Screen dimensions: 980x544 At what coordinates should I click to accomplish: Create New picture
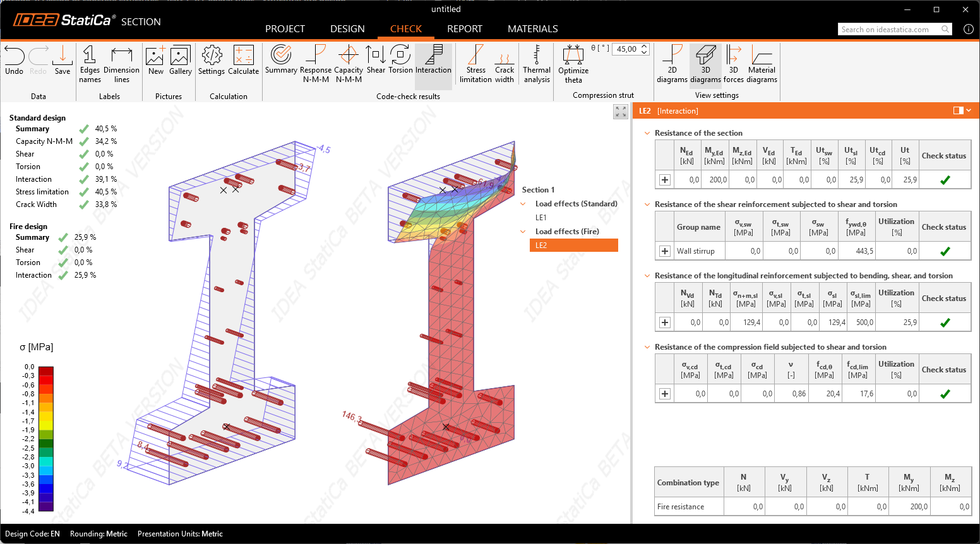(x=156, y=61)
